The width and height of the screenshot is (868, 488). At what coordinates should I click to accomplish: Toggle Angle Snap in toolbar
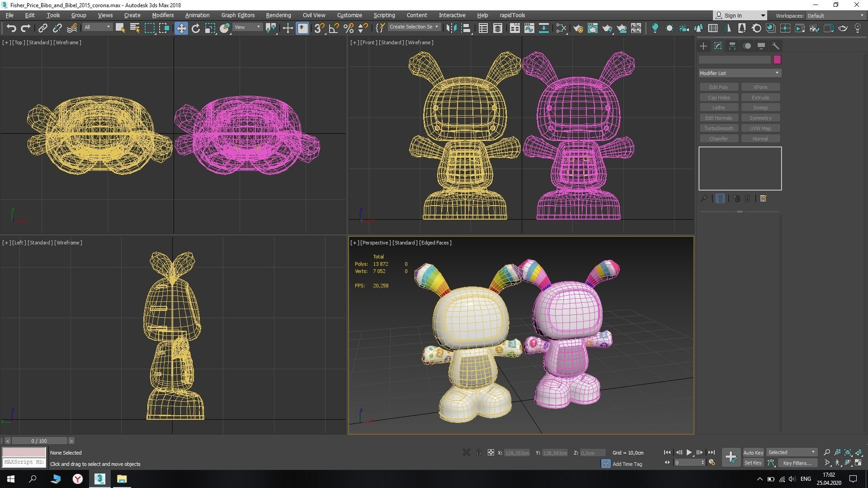[x=334, y=28]
